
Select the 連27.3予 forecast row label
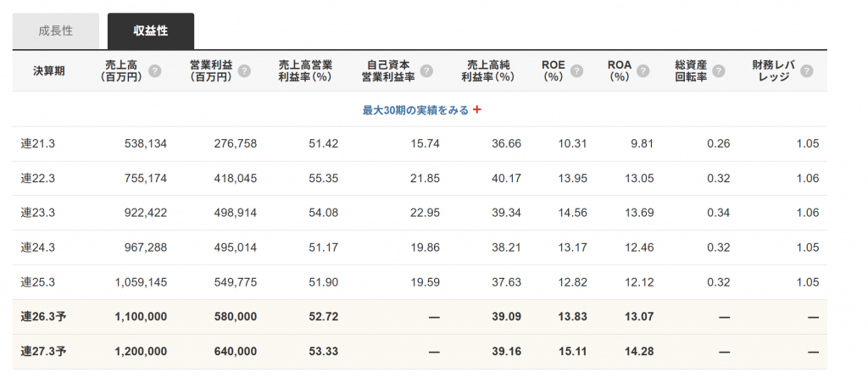43,352
